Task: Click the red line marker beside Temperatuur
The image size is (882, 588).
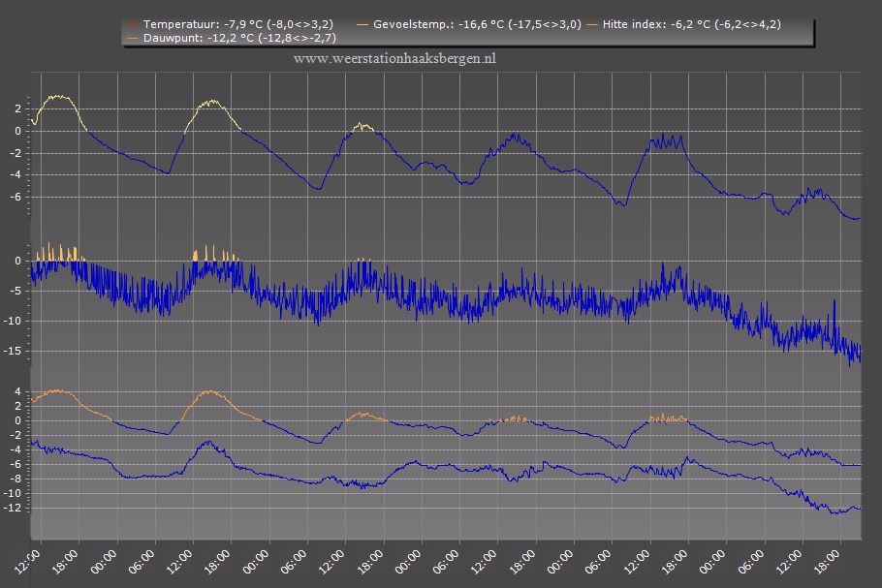Action: tap(133, 24)
